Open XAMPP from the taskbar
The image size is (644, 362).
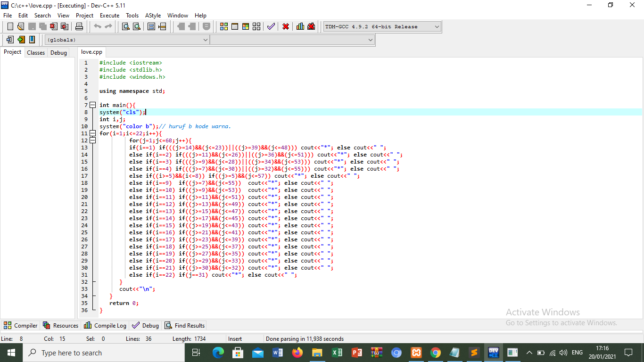(416, 353)
